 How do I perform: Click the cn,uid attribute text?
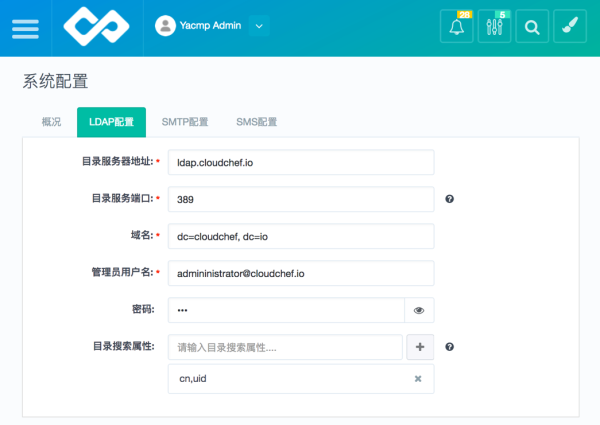193,379
